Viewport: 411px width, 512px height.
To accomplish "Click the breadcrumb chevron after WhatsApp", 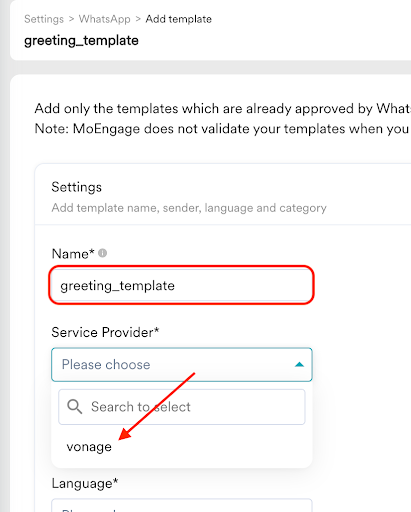I will (138, 19).
